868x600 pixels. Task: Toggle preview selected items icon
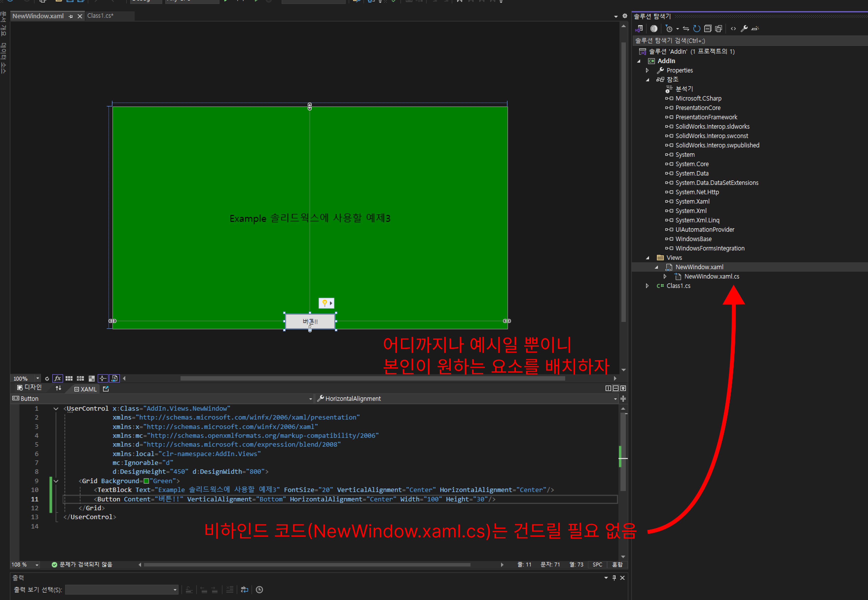(755, 29)
